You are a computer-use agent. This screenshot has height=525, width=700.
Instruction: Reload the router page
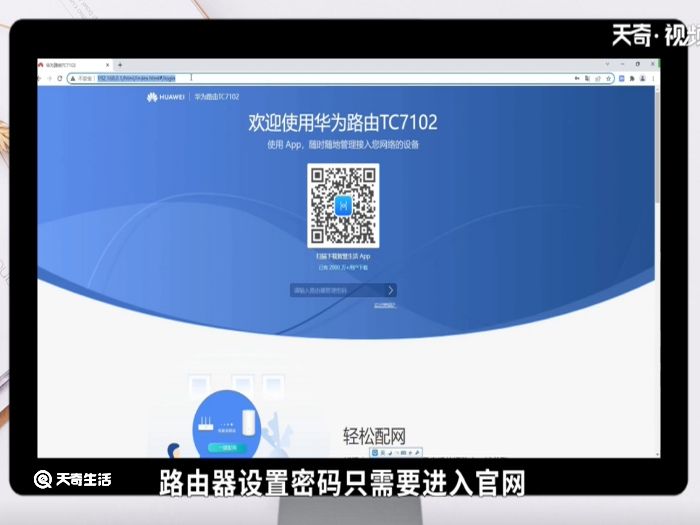click(x=59, y=78)
